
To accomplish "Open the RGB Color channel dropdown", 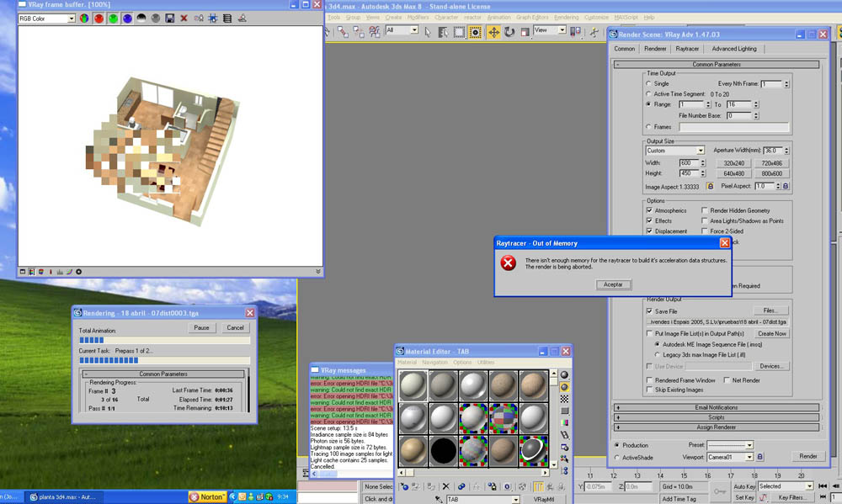I will (x=46, y=19).
